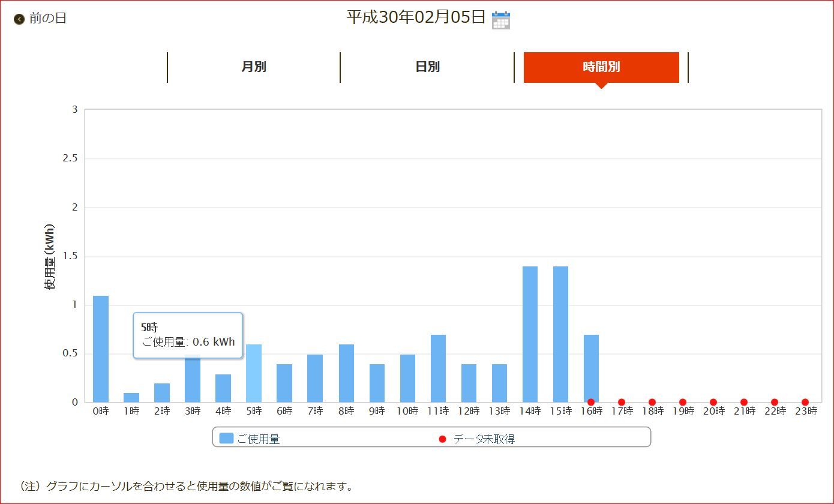Click the 前の日 link text

click(48, 19)
